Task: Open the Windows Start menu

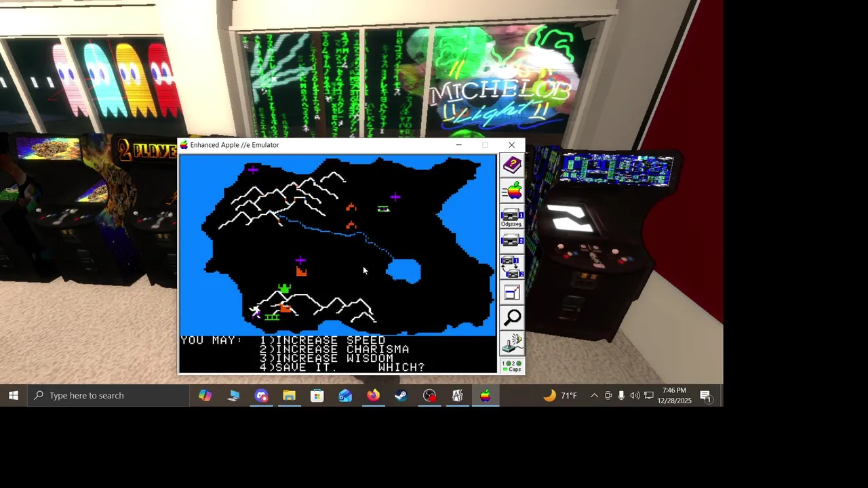Action: click(x=13, y=395)
